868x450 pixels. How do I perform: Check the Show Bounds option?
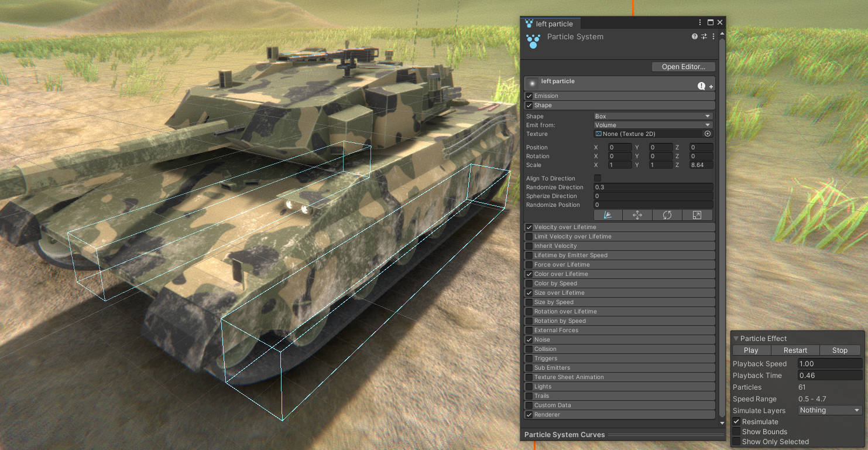tap(737, 432)
